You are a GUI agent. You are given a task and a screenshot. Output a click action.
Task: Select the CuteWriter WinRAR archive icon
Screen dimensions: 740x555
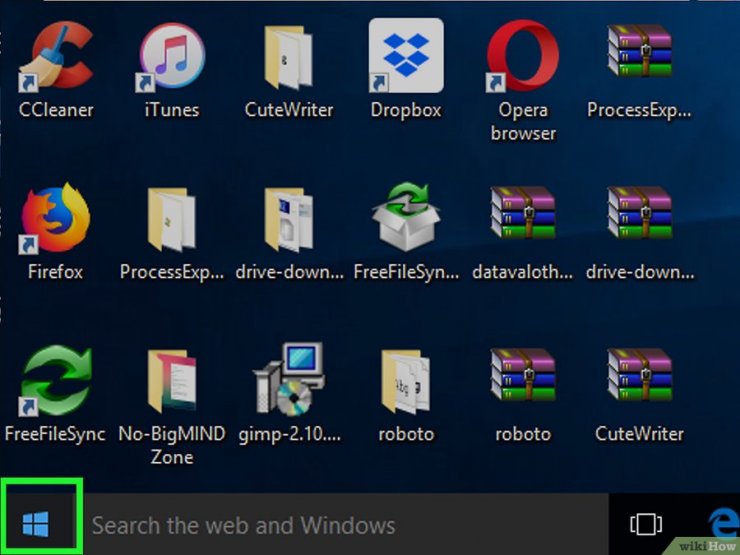tap(639, 375)
